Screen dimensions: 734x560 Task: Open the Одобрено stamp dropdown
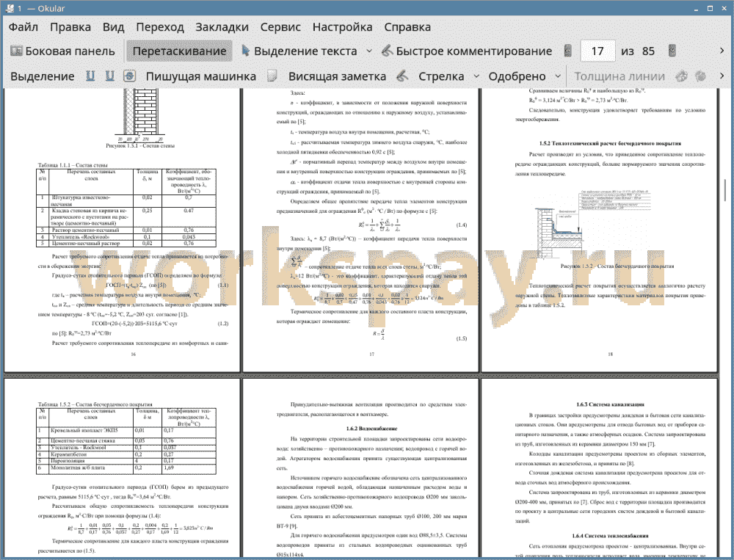558,76
